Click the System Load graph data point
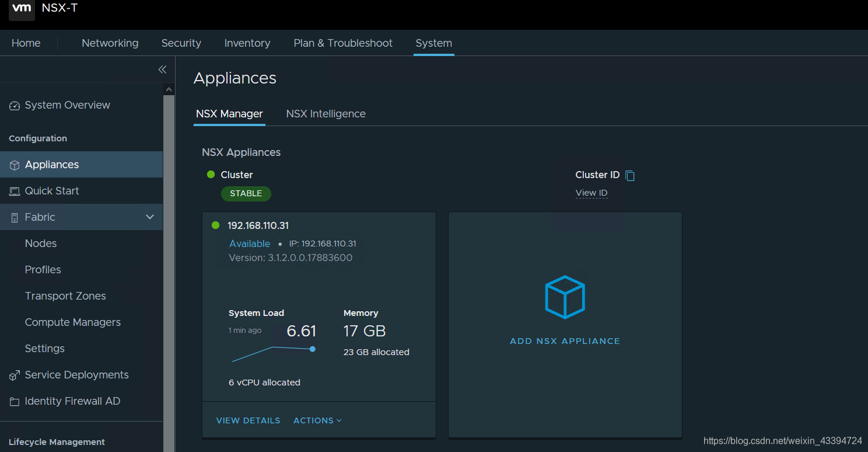The width and height of the screenshot is (868, 452). point(313,349)
